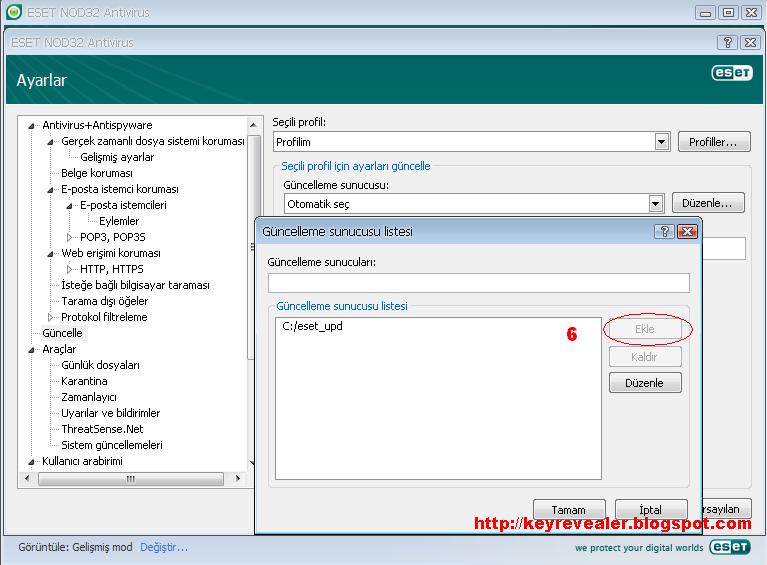
Task: Click the tree scroll-up arrow
Action: pos(253,125)
